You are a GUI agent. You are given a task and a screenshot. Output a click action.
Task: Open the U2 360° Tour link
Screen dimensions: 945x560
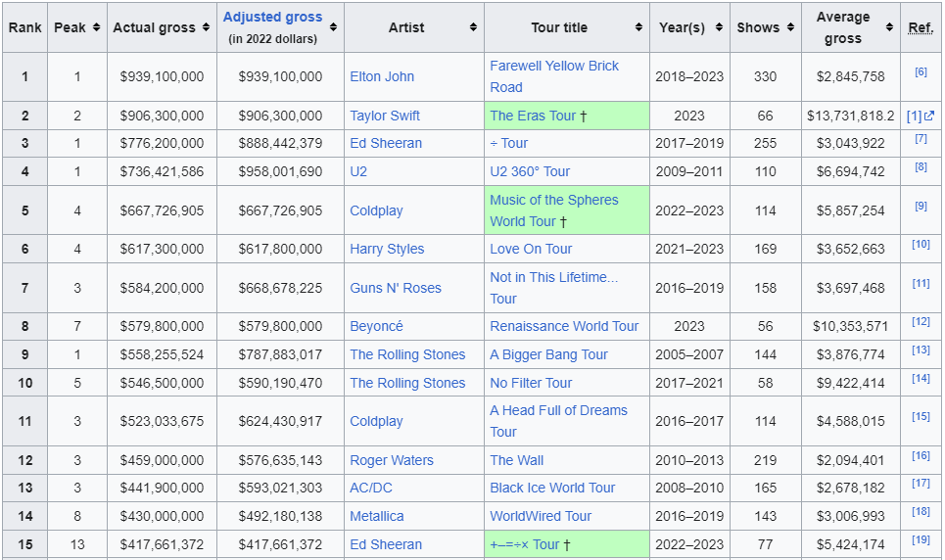530,171
